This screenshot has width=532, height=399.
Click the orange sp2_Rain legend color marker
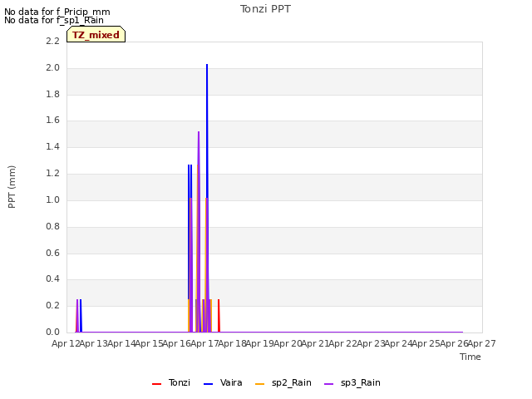260,384
